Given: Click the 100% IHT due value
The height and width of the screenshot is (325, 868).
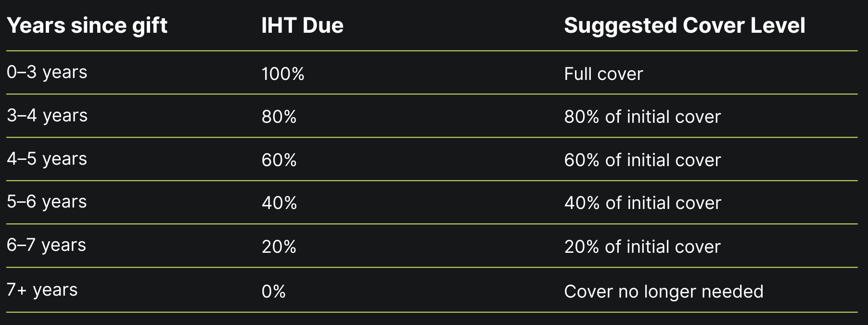Looking at the screenshot, I should (x=283, y=74).
